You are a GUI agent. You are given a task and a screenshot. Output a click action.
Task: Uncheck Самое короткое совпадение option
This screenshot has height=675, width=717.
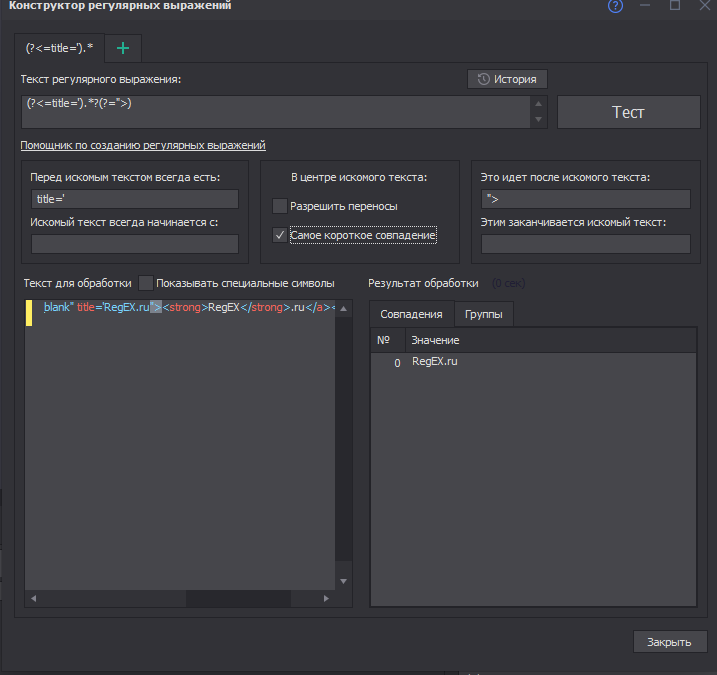[280, 236]
